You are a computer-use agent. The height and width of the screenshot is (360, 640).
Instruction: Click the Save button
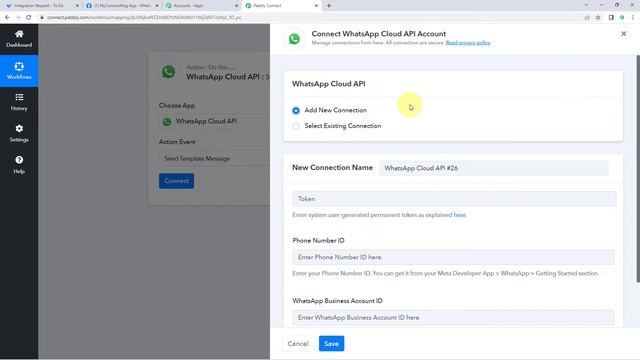pos(331,344)
